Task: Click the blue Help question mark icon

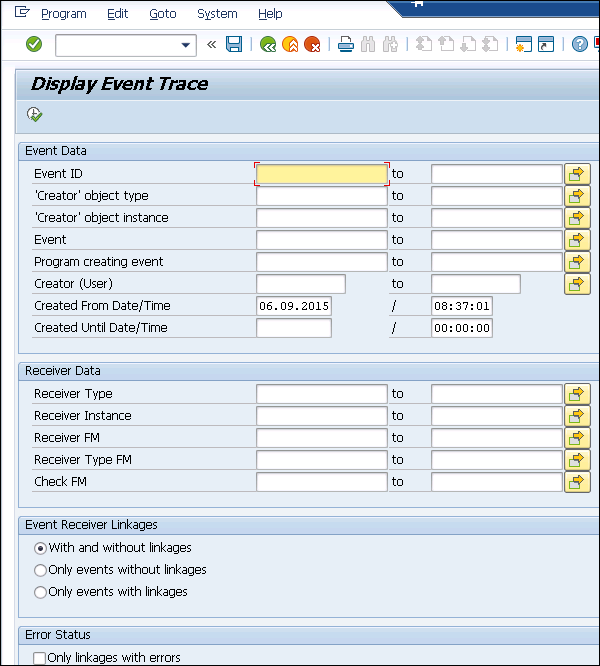Action: (580, 44)
